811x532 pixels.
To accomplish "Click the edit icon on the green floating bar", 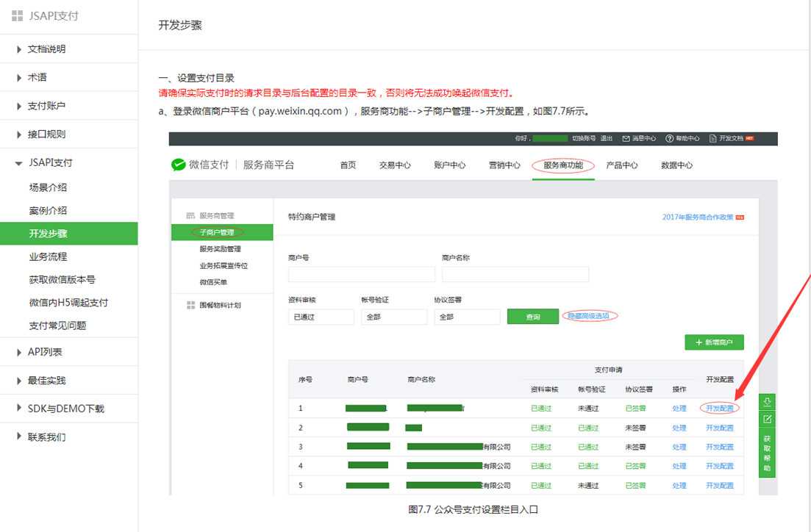I will click(767, 420).
